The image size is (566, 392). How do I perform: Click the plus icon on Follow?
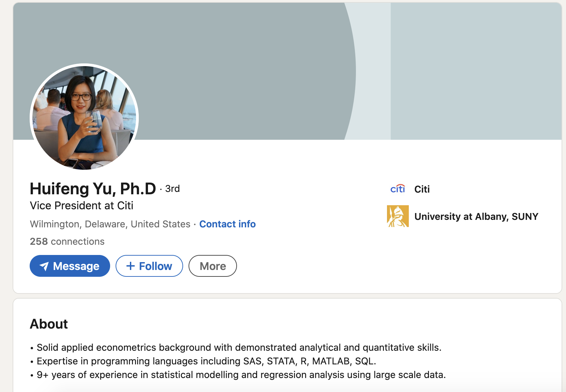pos(131,266)
